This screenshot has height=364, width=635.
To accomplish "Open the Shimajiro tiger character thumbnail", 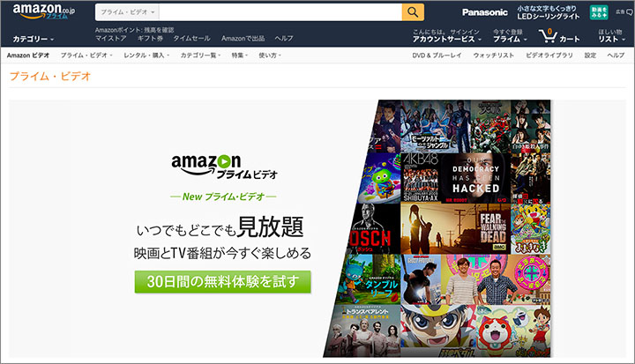I will (531, 228).
